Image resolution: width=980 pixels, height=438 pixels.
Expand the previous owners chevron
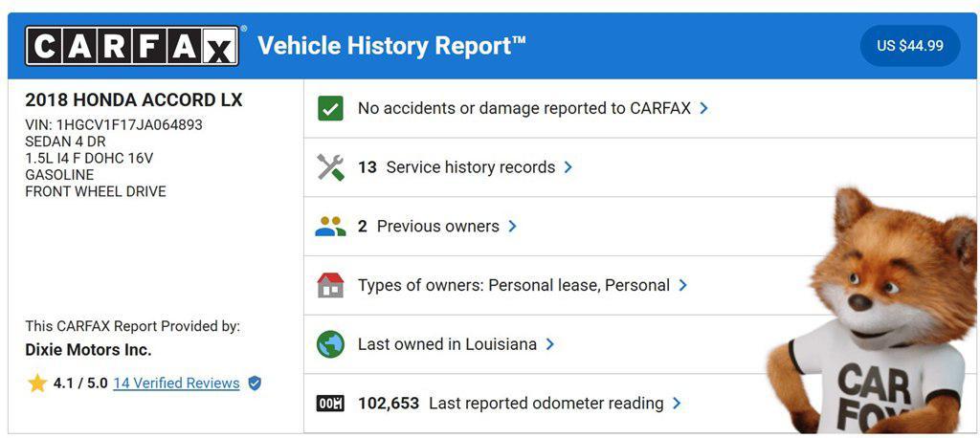pyautogui.click(x=512, y=227)
